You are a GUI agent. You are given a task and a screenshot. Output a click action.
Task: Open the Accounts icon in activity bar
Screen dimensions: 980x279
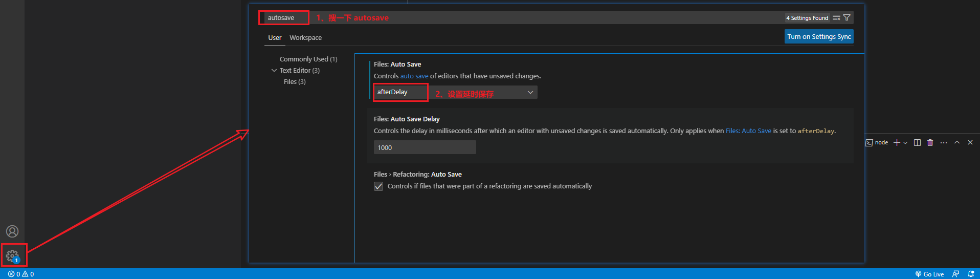(x=12, y=231)
